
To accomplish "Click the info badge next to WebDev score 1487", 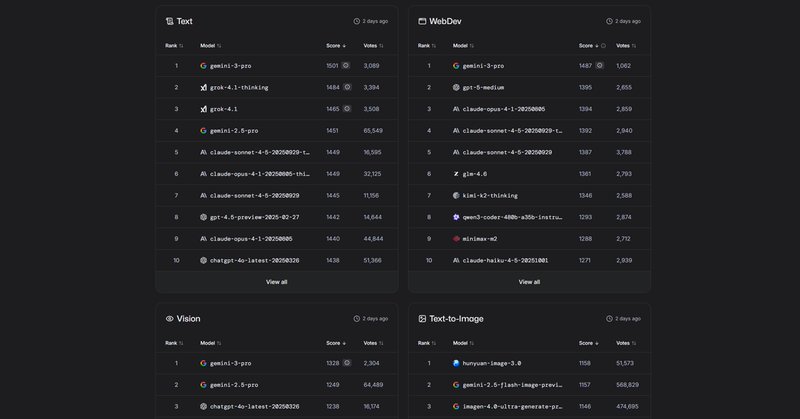I will 599,65.
